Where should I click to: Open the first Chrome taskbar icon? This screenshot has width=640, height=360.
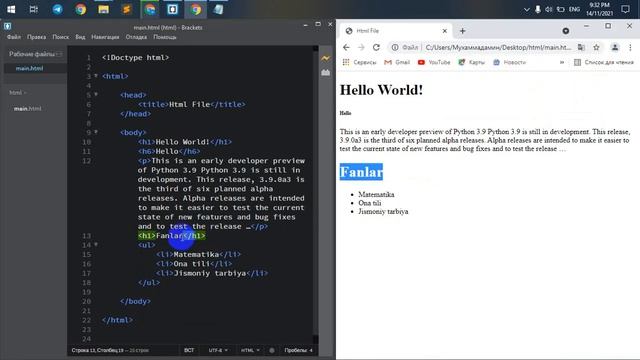(x=80, y=9)
